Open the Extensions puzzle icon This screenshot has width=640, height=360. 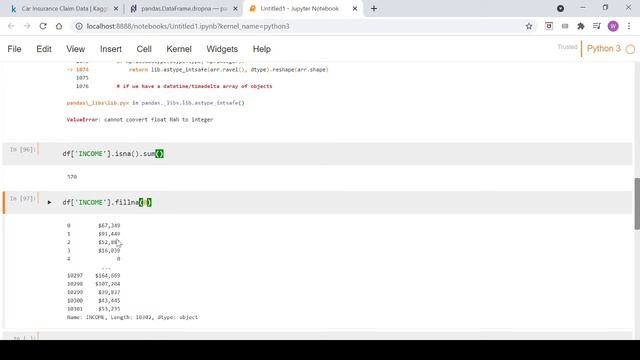[x=581, y=26]
